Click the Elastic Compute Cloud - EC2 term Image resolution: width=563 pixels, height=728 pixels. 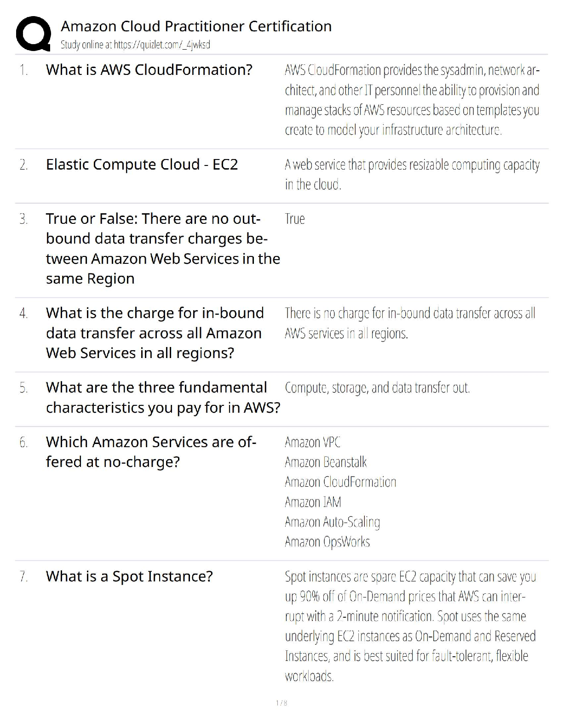click(x=142, y=165)
